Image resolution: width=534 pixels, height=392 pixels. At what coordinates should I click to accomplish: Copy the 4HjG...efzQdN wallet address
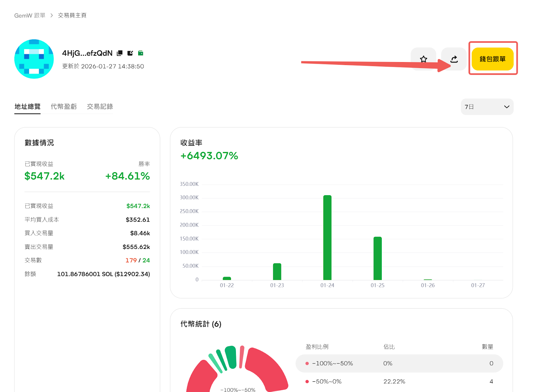[120, 53]
